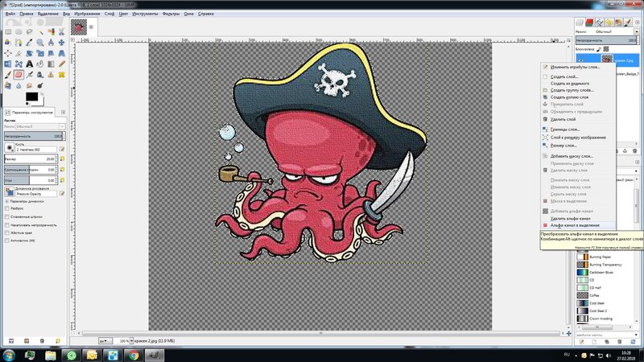Open the canvas unit dropdown in status bar
Viewport: 644px width, 362px height.
(105, 340)
